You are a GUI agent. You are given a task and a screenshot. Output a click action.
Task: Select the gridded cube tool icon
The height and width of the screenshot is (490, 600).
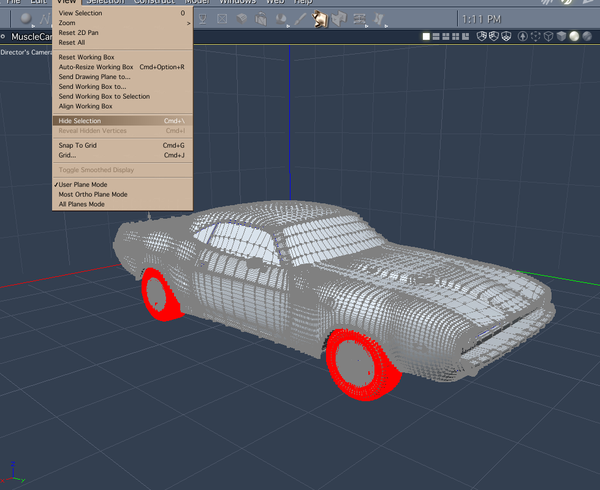coord(241,18)
